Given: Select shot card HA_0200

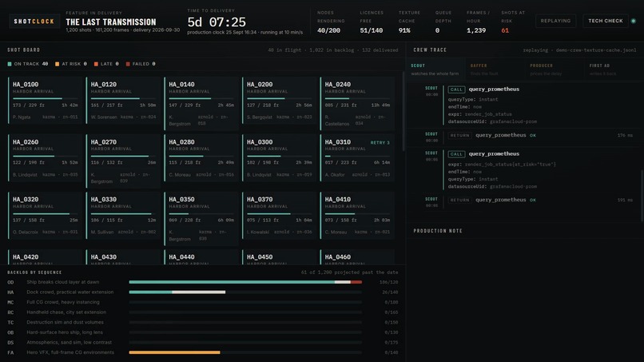Looking at the screenshot, I should click(280, 101).
